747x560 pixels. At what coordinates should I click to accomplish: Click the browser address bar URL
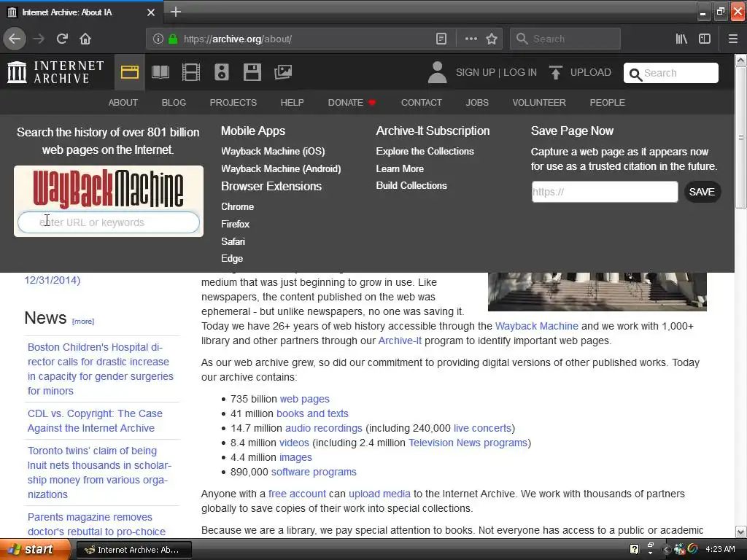pyautogui.click(x=237, y=39)
